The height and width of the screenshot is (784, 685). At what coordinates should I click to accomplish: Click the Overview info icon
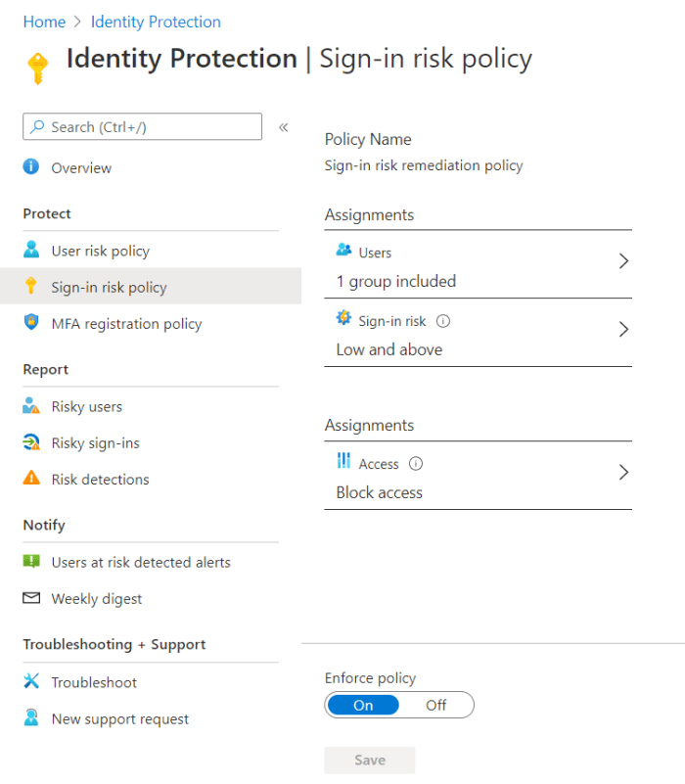click(x=31, y=167)
